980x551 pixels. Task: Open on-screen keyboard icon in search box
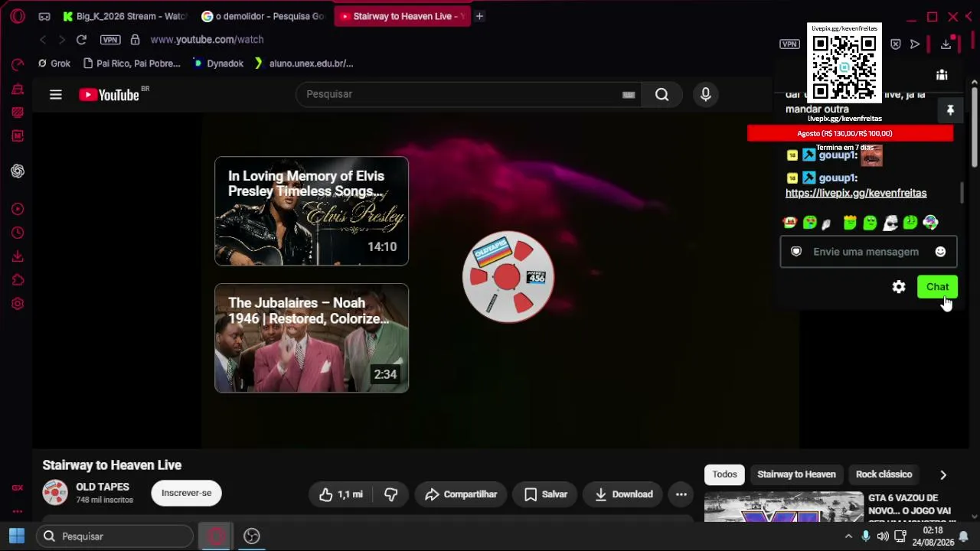pyautogui.click(x=629, y=94)
